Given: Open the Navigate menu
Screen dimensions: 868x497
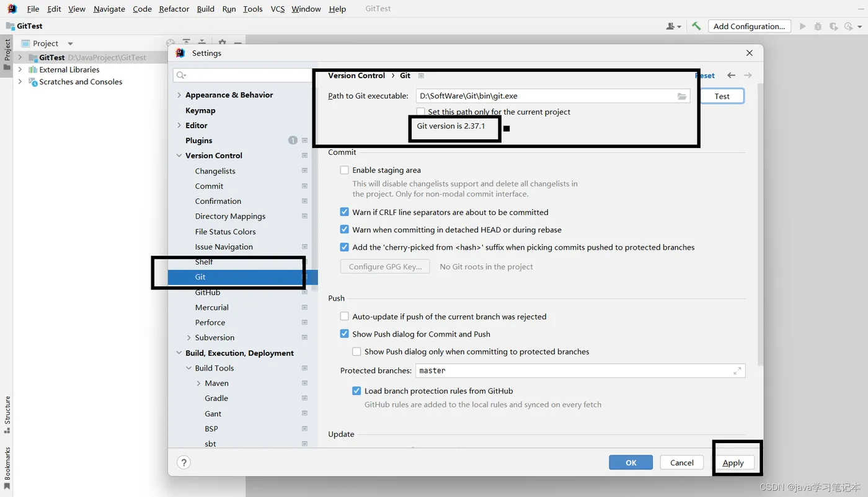Looking at the screenshot, I should pyautogui.click(x=109, y=9).
